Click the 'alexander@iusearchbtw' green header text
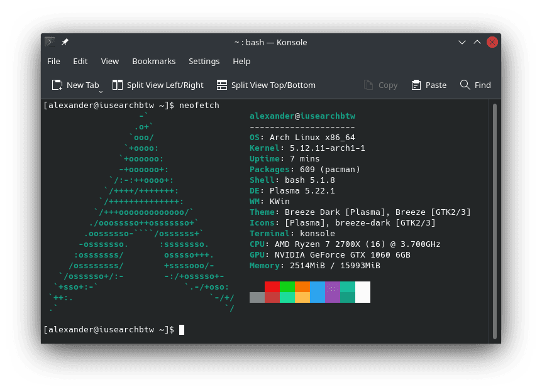The image size is (542, 392). (302, 116)
